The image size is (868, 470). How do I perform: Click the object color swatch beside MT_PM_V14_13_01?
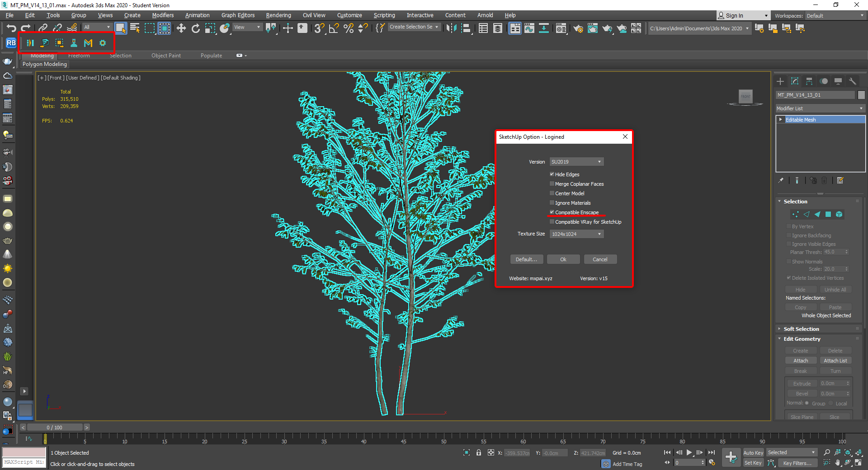click(862, 95)
